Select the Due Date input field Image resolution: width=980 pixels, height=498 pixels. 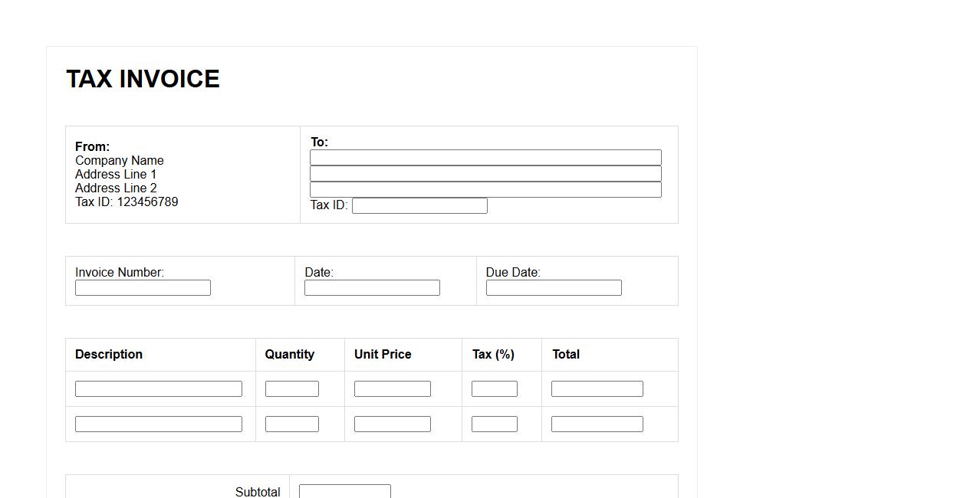[554, 288]
